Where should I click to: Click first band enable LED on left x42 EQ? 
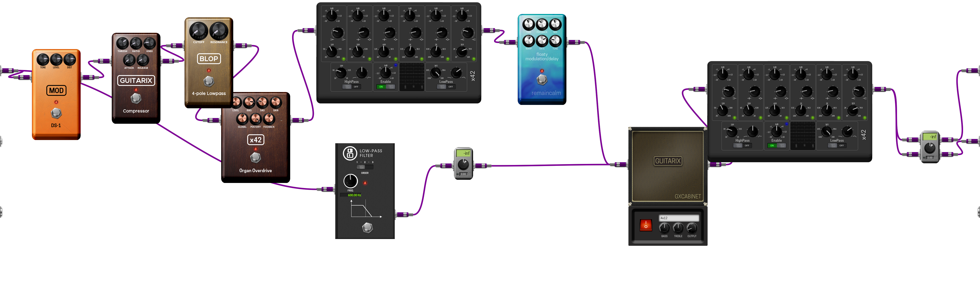coord(344,59)
